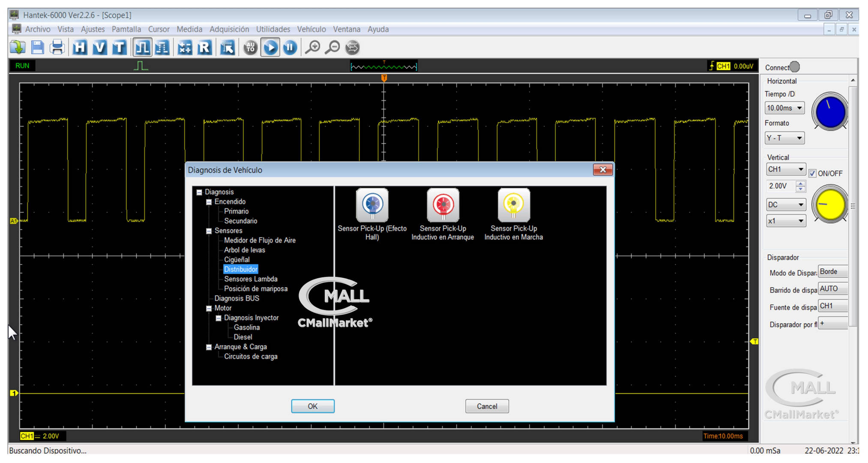This screenshot has width=868, height=463.
Task: Select Arbol de levas tree item
Action: click(x=245, y=250)
